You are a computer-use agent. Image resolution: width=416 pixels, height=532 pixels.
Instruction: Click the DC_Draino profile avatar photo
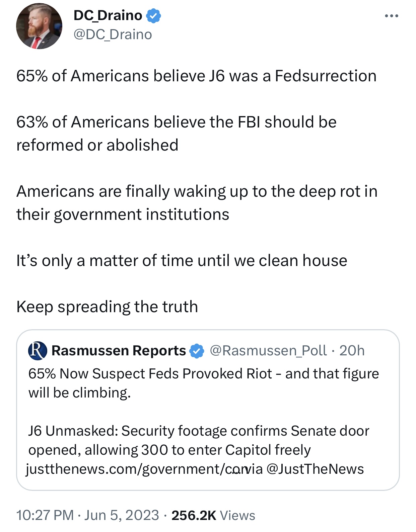[x=39, y=26]
